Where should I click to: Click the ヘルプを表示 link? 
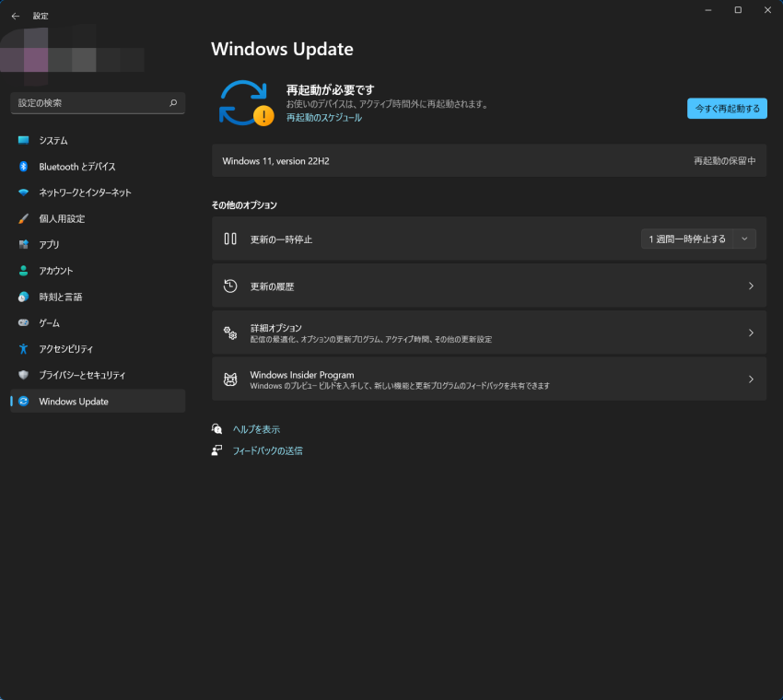[x=256, y=429]
